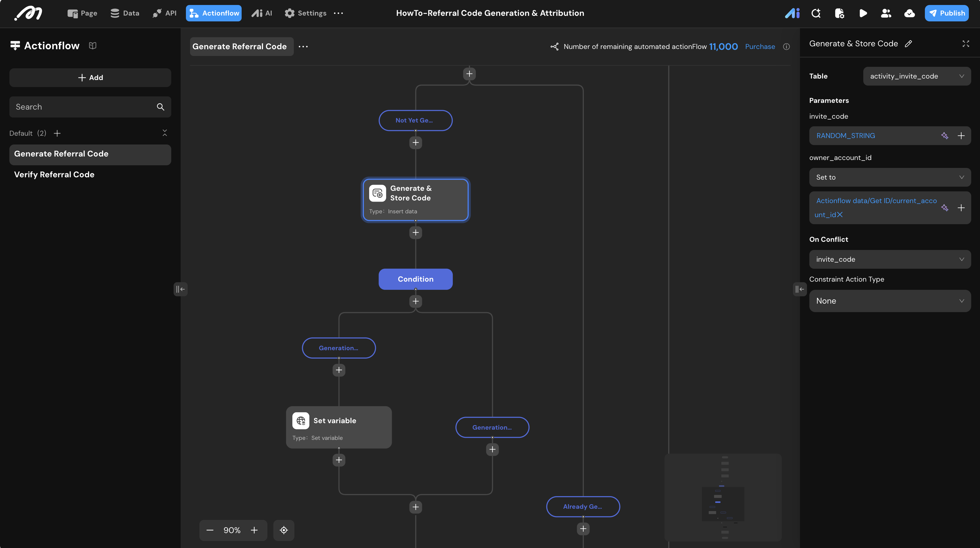Click the recenter canvas target icon
The height and width of the screenshot is (548, 980).
(x=284, y=530)
